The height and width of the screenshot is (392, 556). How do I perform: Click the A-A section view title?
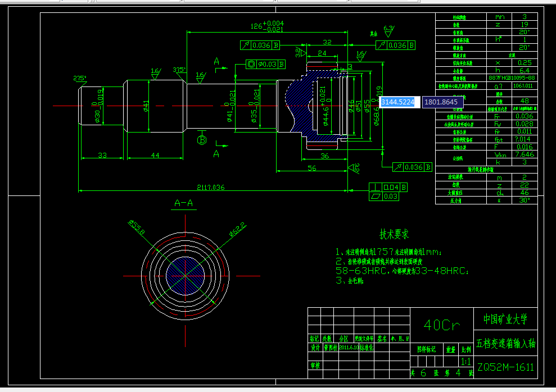(x=184, y=203)
